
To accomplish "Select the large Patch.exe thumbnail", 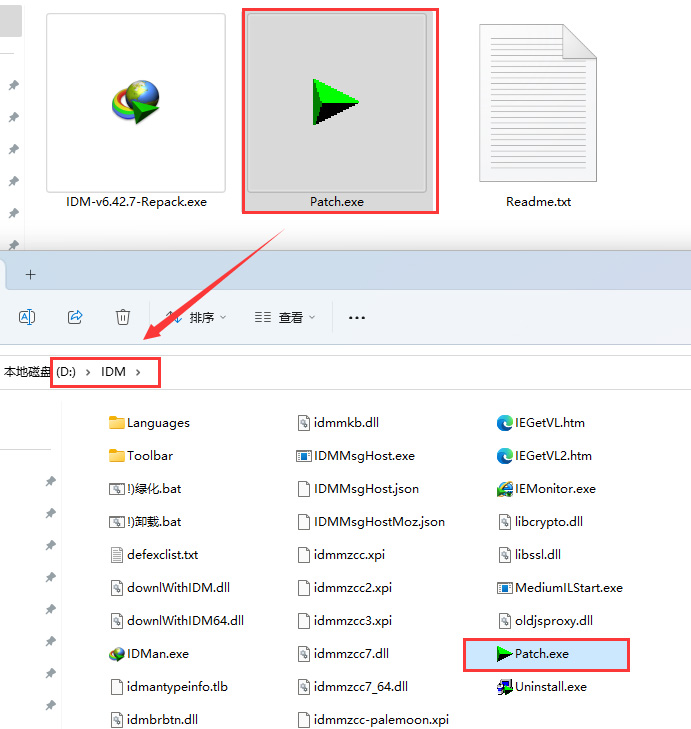I will (337, 103).
